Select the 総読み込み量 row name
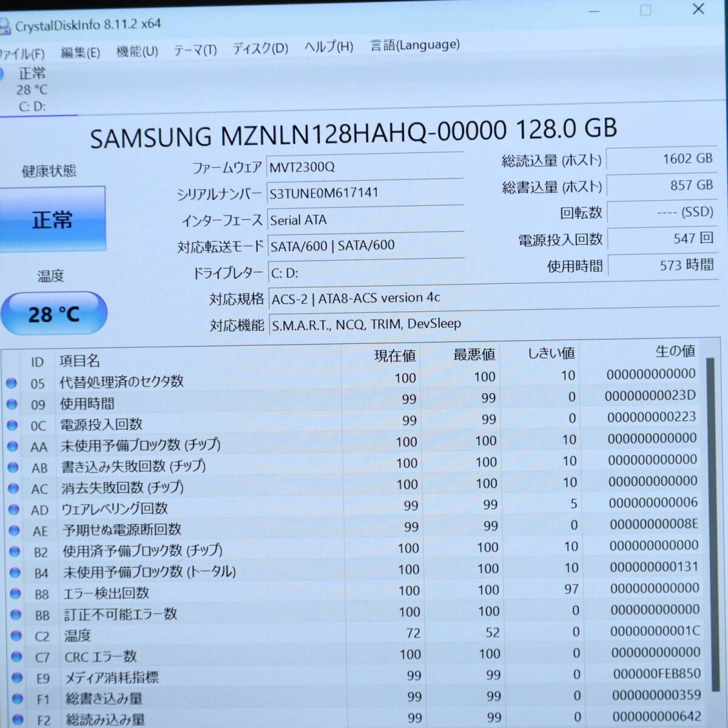The image size is (728, 728). coord(106,720)
